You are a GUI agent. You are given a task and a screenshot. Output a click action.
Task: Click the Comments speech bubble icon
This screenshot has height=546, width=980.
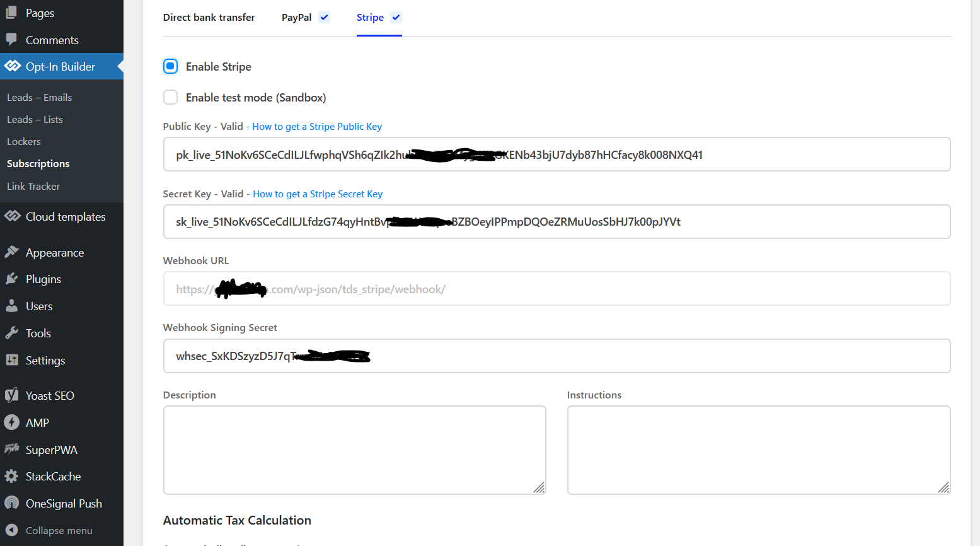11,40
